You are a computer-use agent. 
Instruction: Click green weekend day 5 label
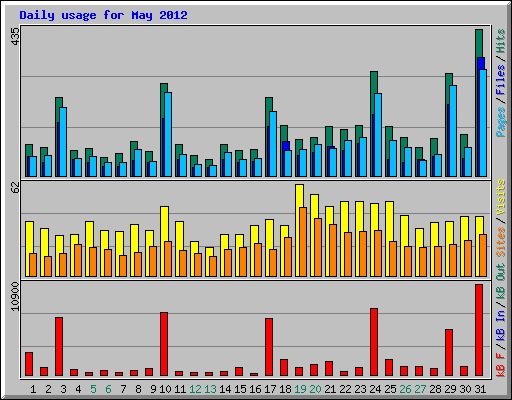[93, 389]
